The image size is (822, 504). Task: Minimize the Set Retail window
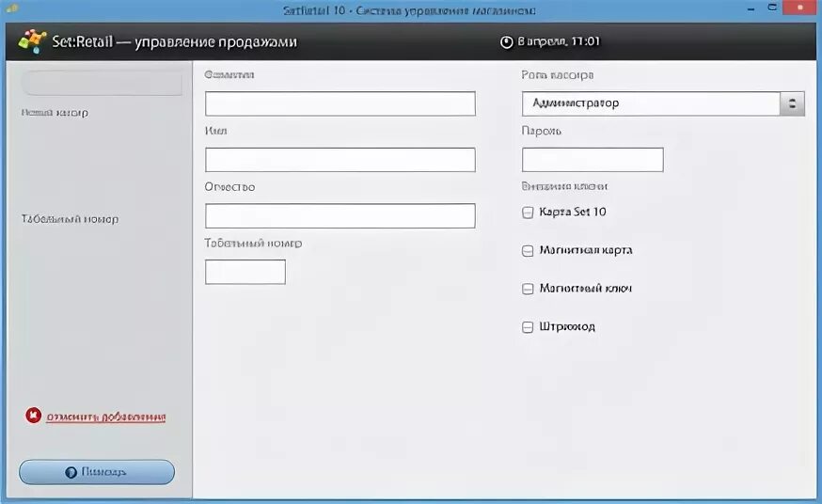pos(751,8)
